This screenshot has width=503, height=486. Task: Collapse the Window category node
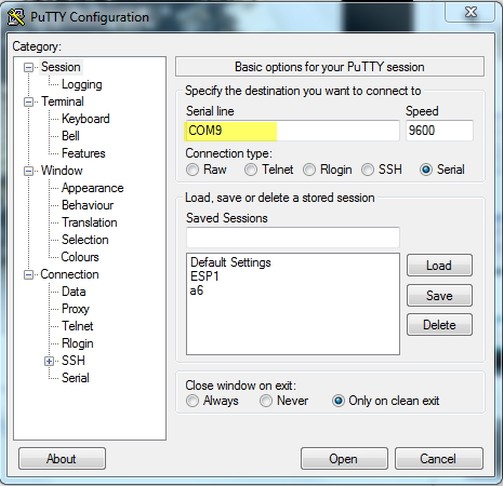(29, 171)
